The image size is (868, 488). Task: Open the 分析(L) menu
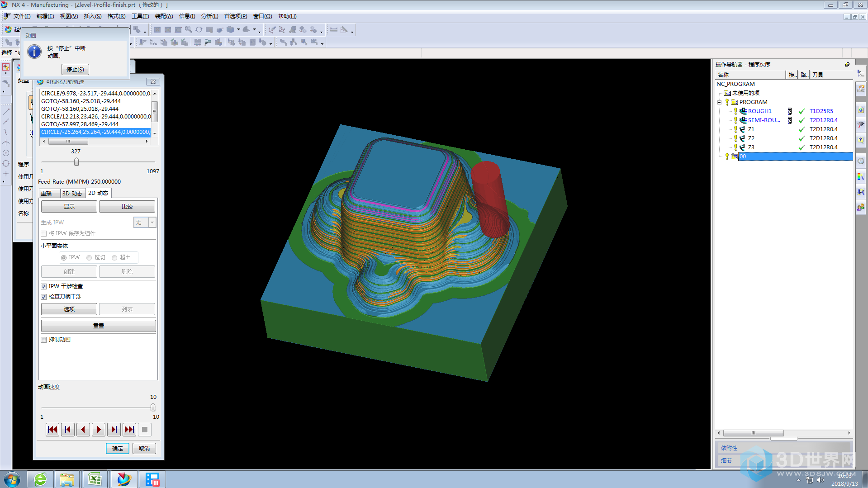pyautogui.click(x=209, y=16)
